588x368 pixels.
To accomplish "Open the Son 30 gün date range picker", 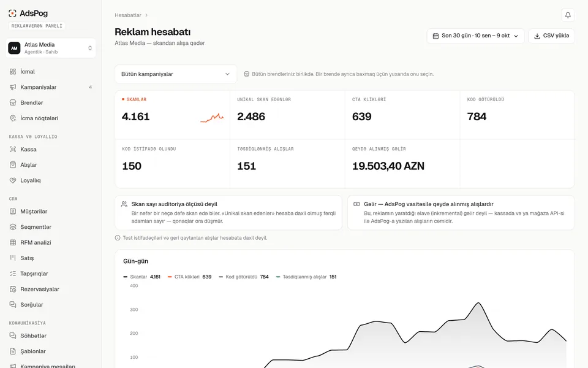I will (x=475, y=36).
